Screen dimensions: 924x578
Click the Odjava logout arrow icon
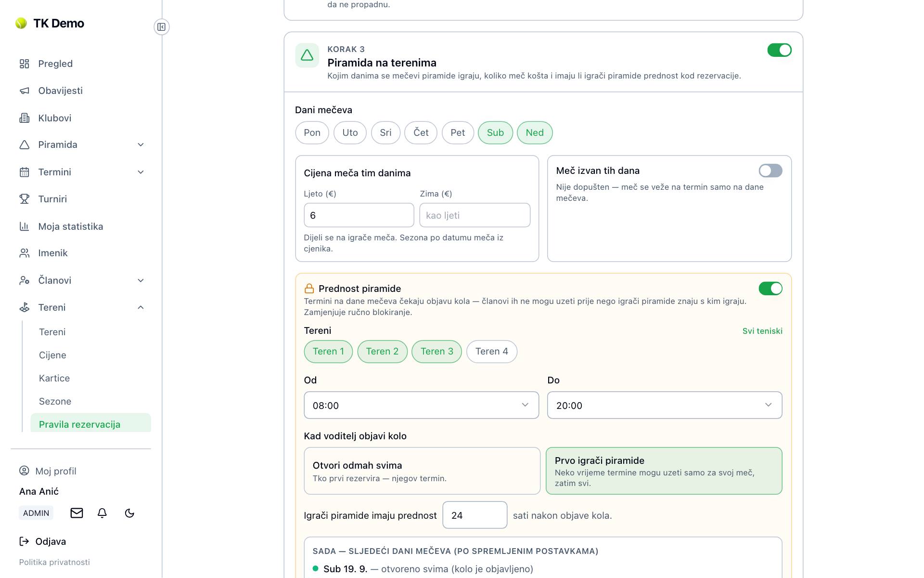click(x=24, y=541)
